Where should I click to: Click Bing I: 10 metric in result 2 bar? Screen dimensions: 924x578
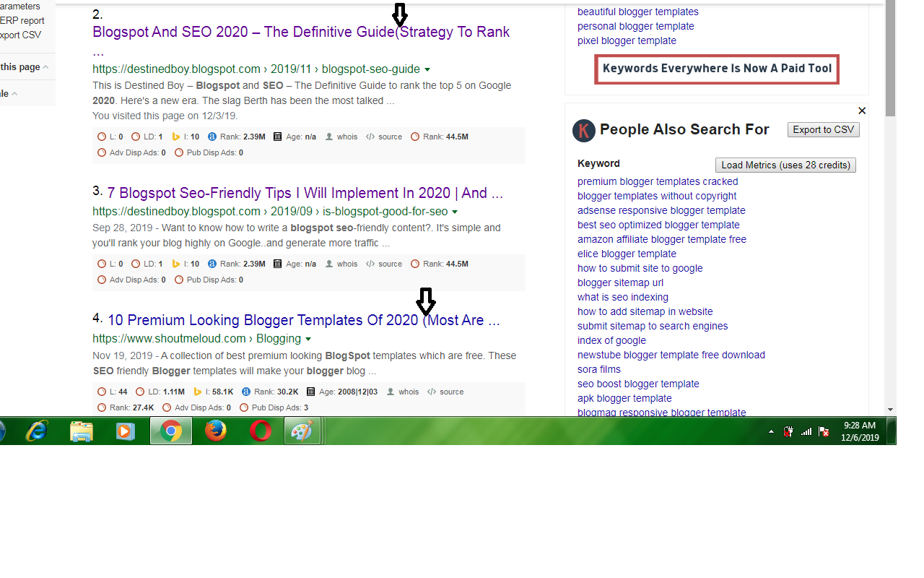point(186,137)
